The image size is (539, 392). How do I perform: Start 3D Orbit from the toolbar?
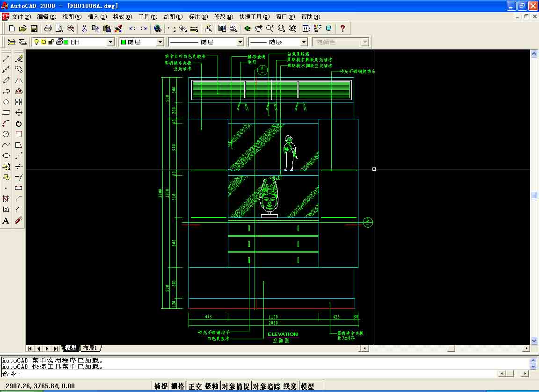point(247,29)
